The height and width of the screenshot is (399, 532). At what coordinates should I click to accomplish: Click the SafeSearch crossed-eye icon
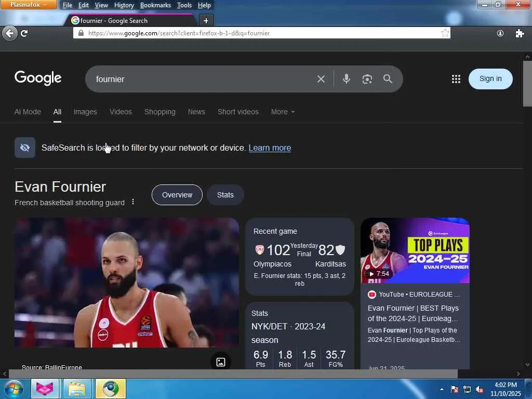coord(25,148)
